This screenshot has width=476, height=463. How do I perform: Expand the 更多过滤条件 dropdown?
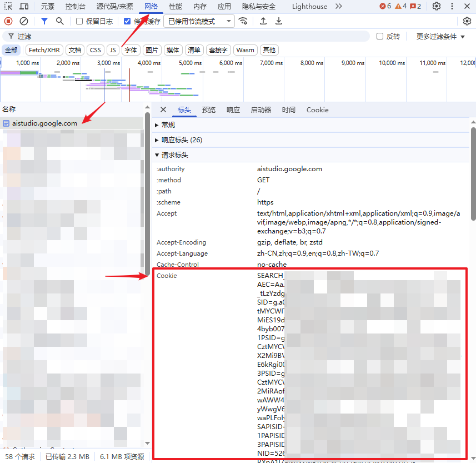coord(440,36)
